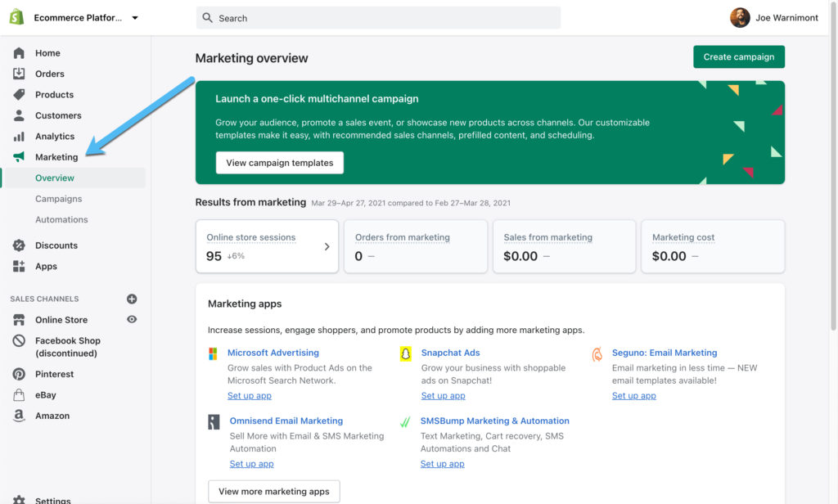The width and height of the screenshot is (838, 504).
Task: Set up app for Seguno
Action: [x=634, y=395]
